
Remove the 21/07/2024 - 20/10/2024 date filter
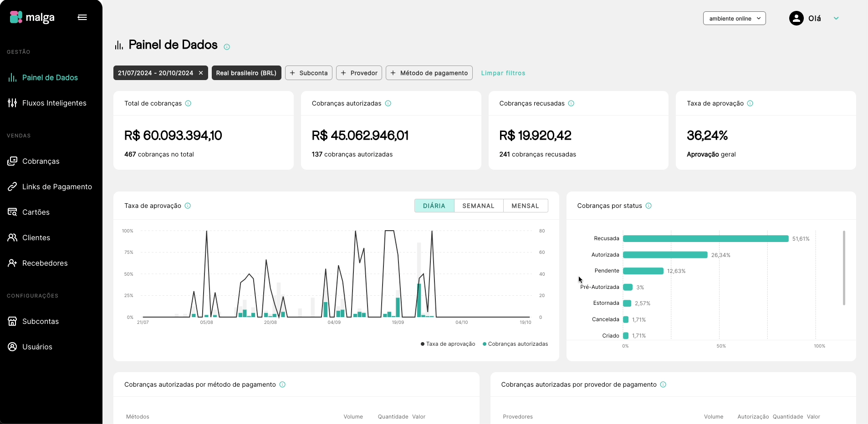[201, 73]
